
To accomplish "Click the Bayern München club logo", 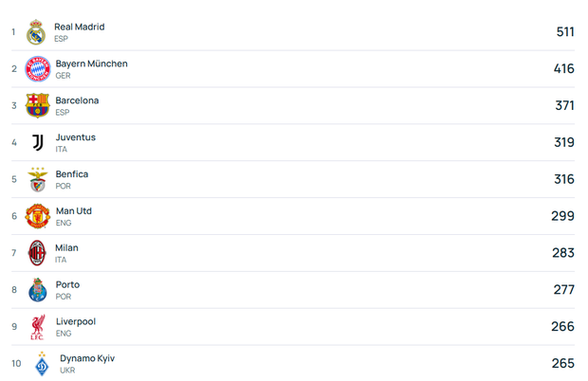I will click(x=37, y=69).
